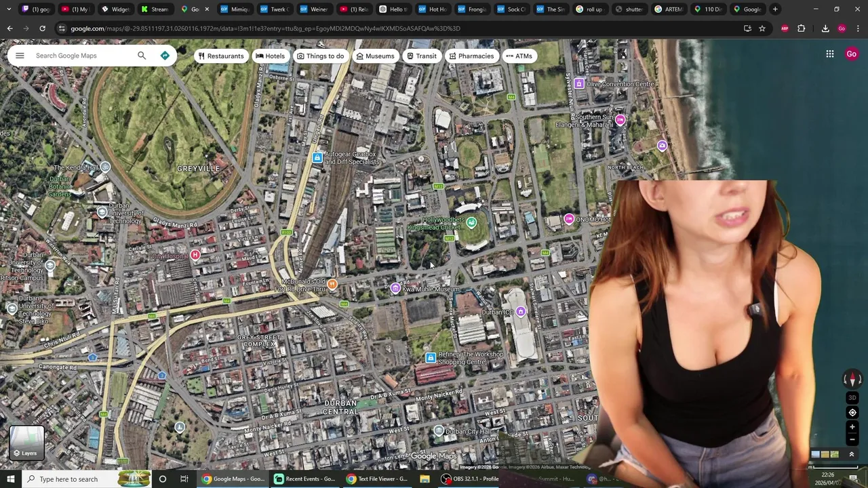
Task: Click the GREYVILLE neighbourhood label
Action: 199,168
